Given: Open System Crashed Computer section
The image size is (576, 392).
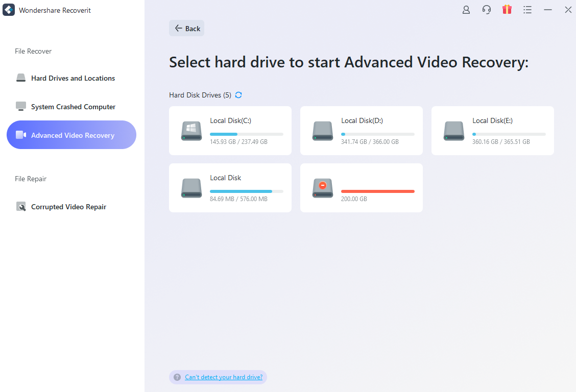Looking at the screenshot, I should coord(71,107).
